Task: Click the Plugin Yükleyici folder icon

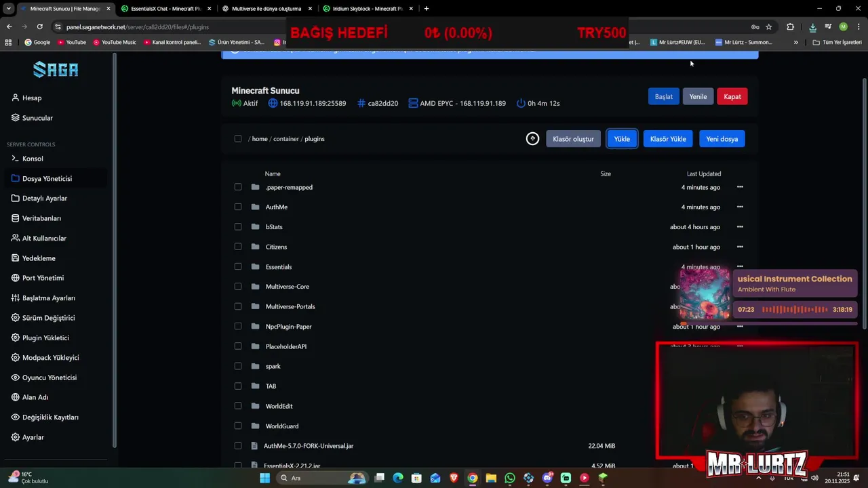Action: point(16,338)
